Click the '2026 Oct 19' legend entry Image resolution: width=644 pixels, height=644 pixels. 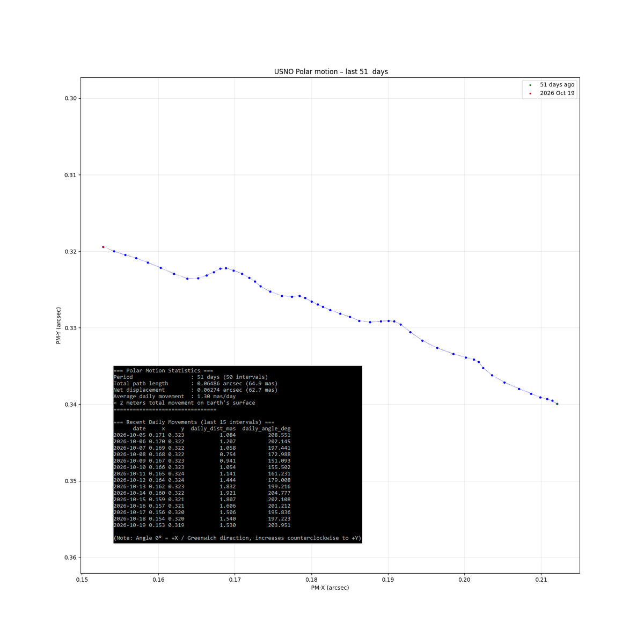click(x=557, y=93)
